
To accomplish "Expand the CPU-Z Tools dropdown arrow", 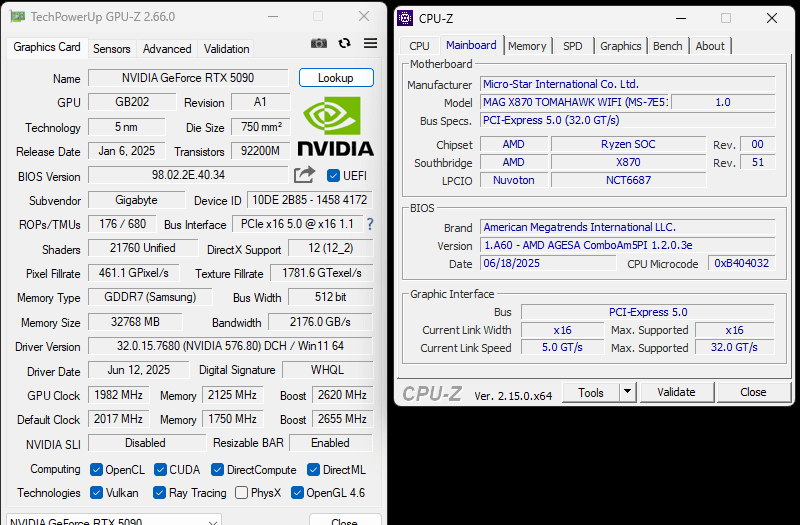I will coord(628,392).
